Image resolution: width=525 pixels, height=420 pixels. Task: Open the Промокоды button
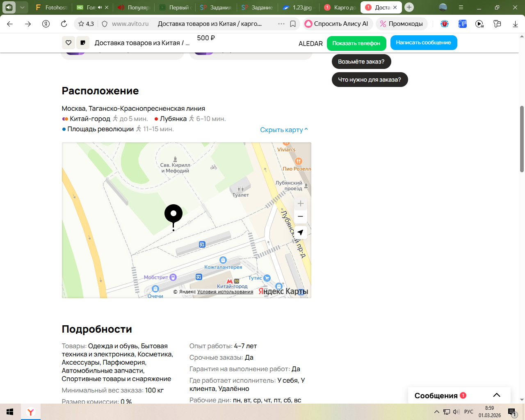coord(402,24)
